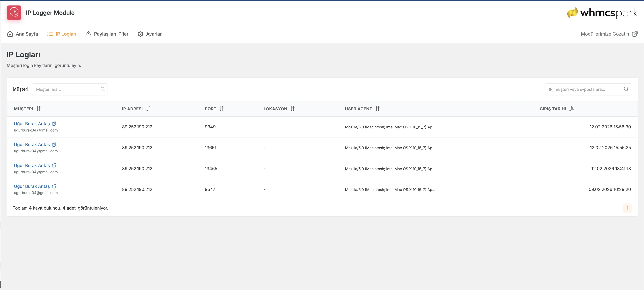Open Uğur Burak Arıtaş link in 16:29:20 row
The image size is (644, 290).
pos(32,186)
